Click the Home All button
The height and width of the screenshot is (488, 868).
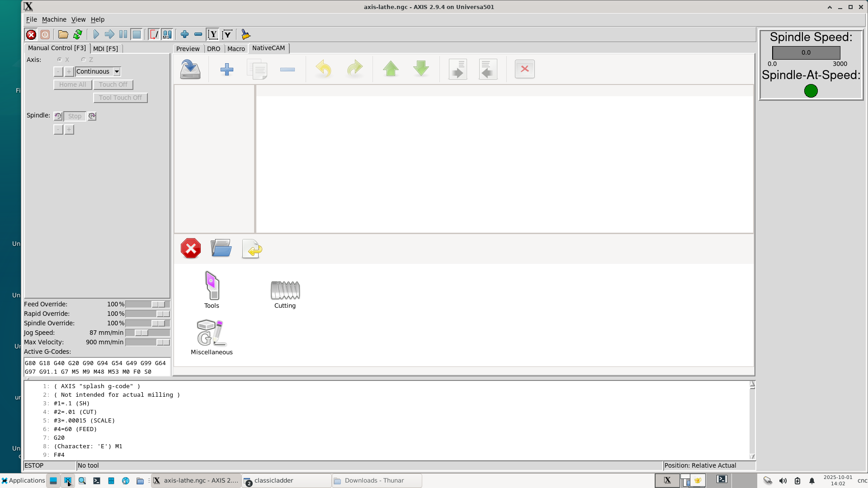tap(72, 84)
